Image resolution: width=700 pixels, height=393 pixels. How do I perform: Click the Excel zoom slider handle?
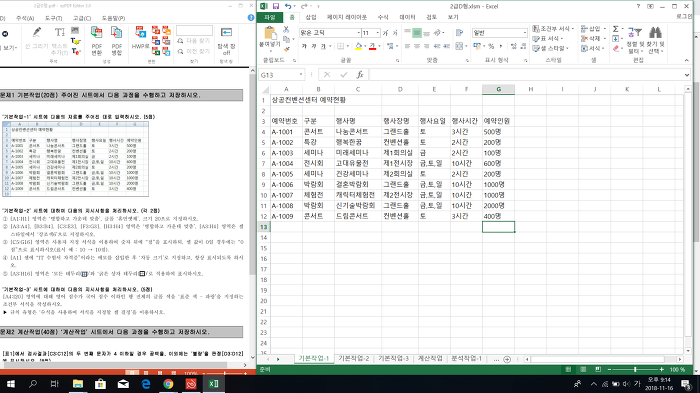pyautogui.click(x=635, y=369)
